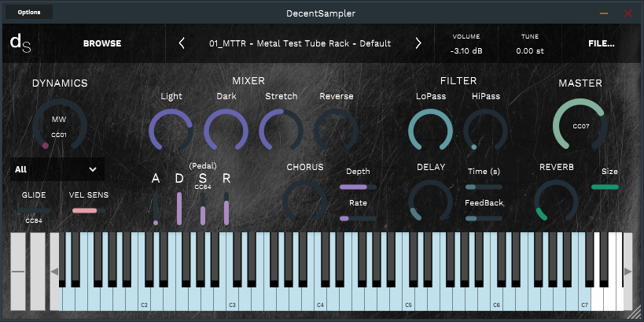Adjust the Attack (A) envelope slider

[x=156, y=208]
